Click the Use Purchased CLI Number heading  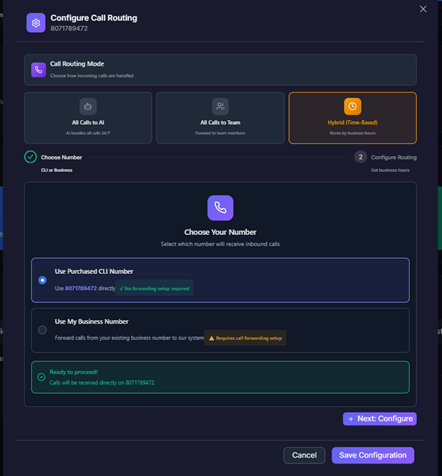coord(94,272)
